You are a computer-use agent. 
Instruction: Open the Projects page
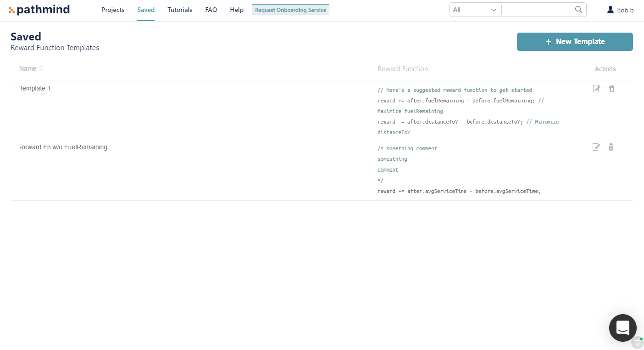coord(113,10)
